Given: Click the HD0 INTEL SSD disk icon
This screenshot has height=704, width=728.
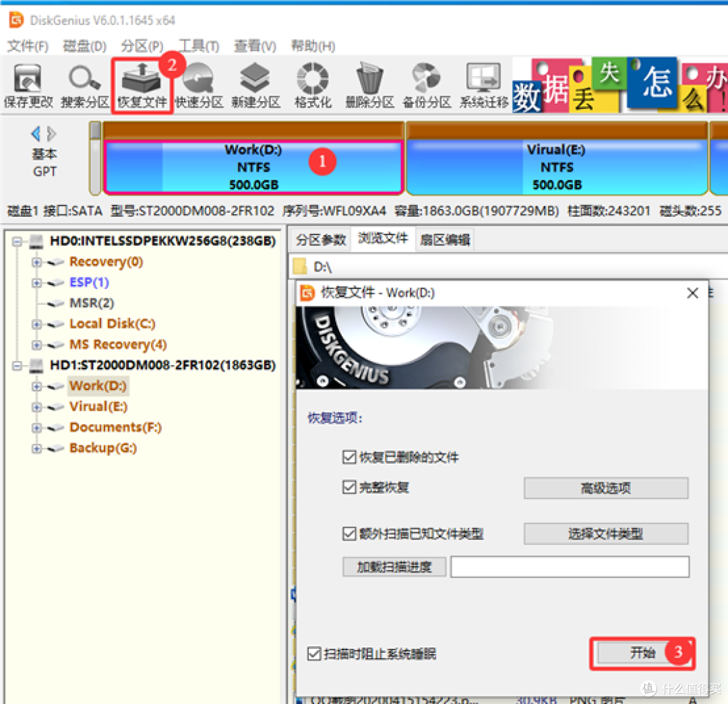Looking at the screenshot, I should pos(36,241).
